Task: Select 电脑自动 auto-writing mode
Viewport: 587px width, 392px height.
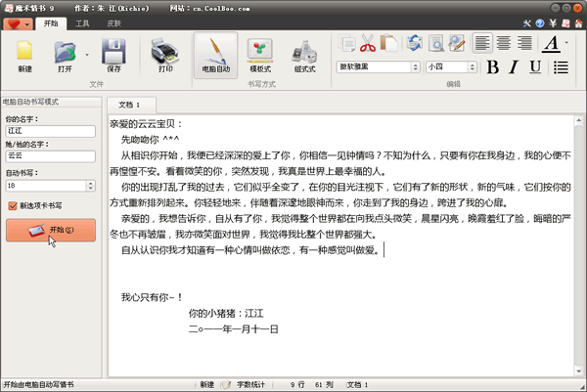Action: [x=215, y=55]
